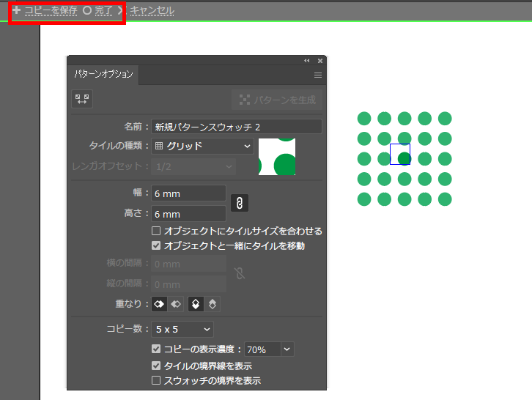Select top-in-front overlap icon
Image resolution: width=532 pixels, height=400 pixels.
[196, 304]
